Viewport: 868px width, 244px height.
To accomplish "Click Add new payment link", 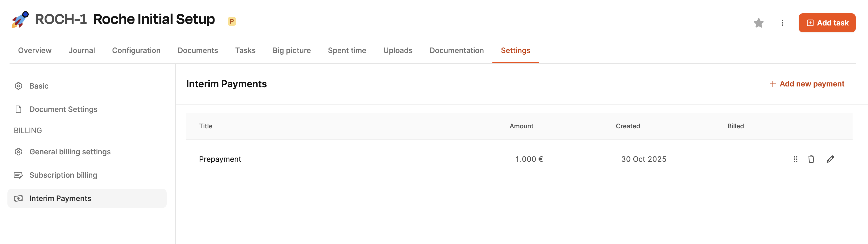I will coord(807,84).
